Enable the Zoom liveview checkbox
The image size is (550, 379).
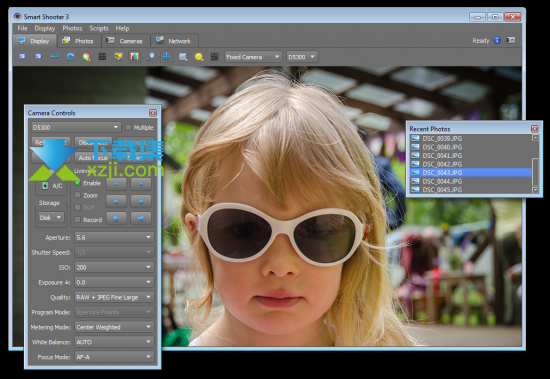pyautogui.click(x=78, y=195)
